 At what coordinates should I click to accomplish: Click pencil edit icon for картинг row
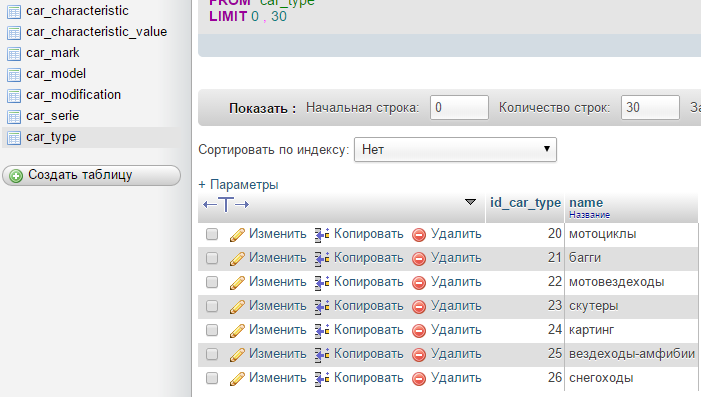pos(237,330)
